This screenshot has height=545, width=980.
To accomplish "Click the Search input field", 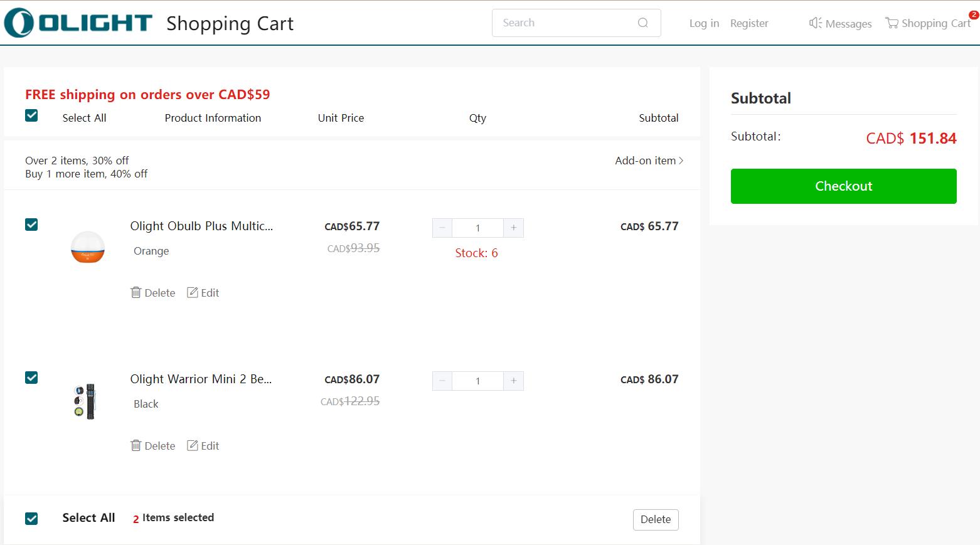I will click(x=565, y=23).
